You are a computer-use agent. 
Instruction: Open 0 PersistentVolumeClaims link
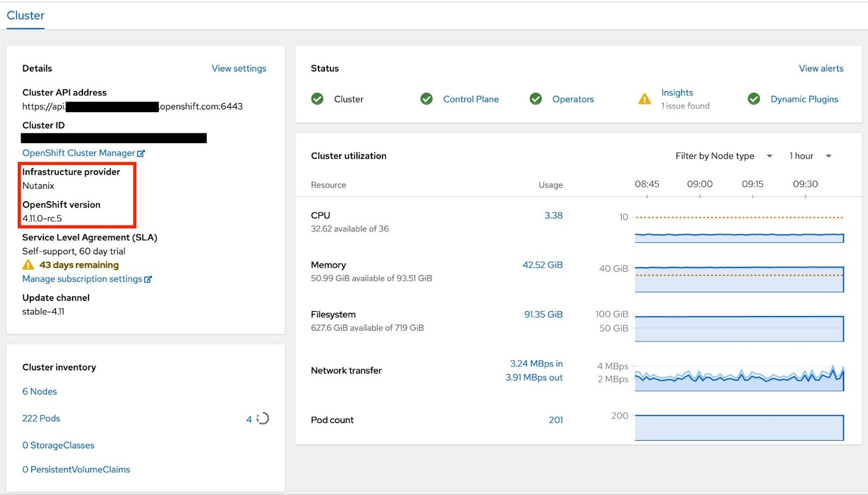76,470
